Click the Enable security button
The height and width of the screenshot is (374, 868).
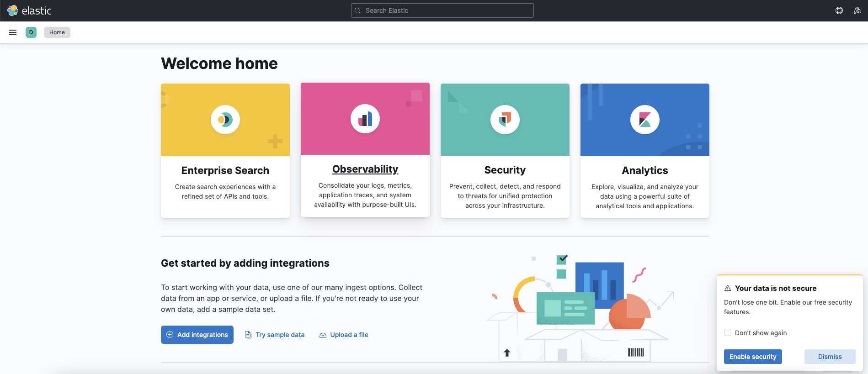753,357
